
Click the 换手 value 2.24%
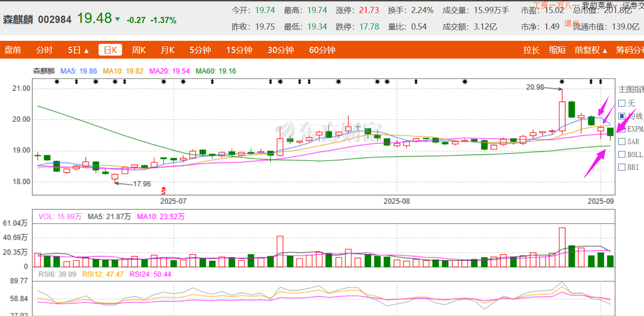point(422,10)
